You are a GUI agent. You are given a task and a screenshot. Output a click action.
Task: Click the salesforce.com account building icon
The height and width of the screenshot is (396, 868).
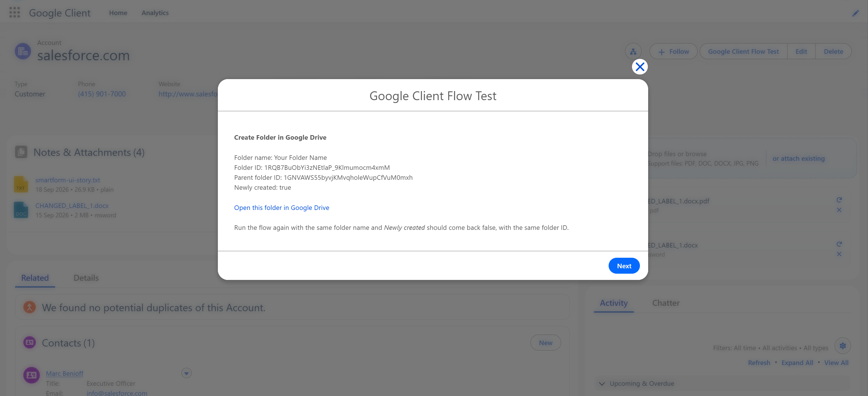(x=23, y=51)
